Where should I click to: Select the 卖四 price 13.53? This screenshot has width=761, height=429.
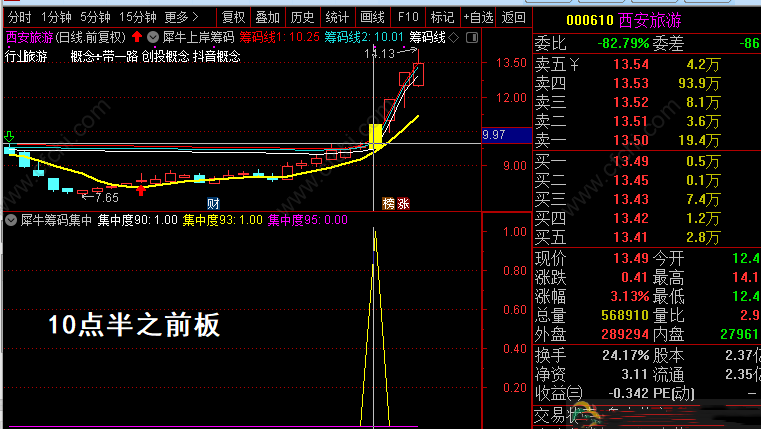click(x=630, y=83)
